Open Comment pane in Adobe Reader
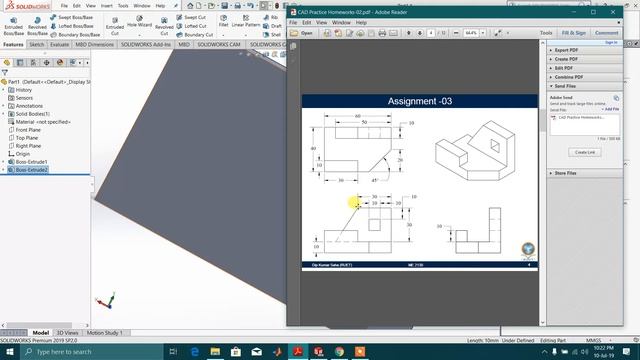 [x=607, y=33]
